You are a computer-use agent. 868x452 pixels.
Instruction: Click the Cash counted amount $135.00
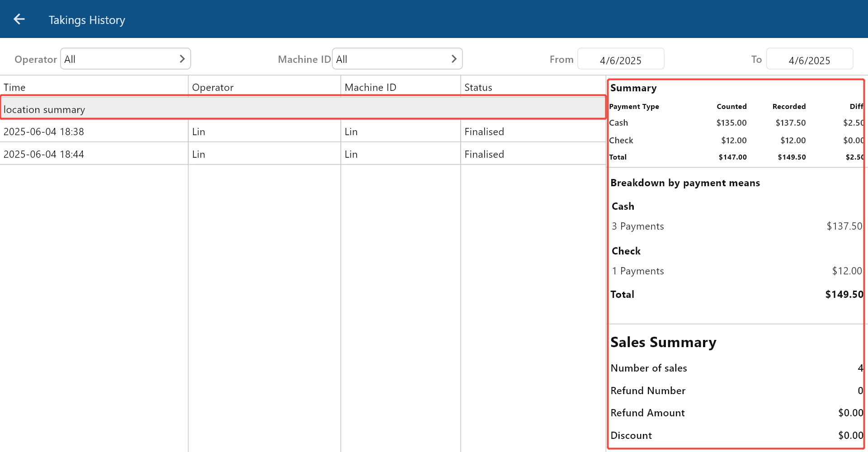pos(731,122)
